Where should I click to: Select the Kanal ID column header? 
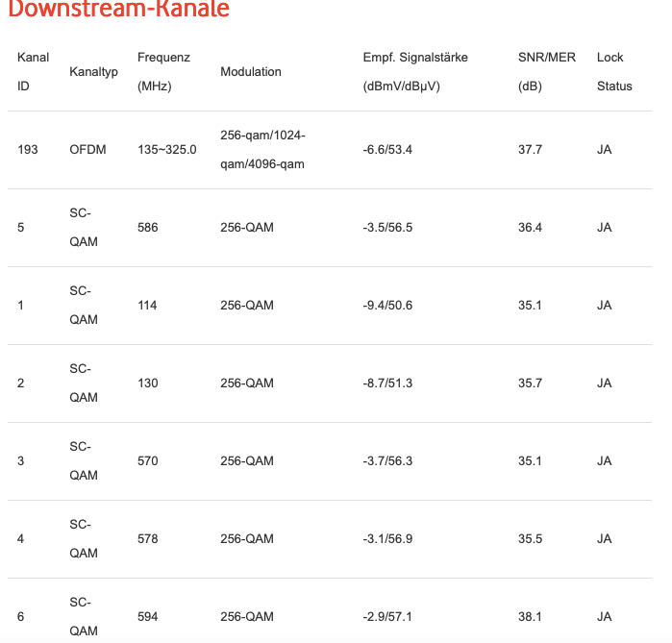tap(33, 71)
